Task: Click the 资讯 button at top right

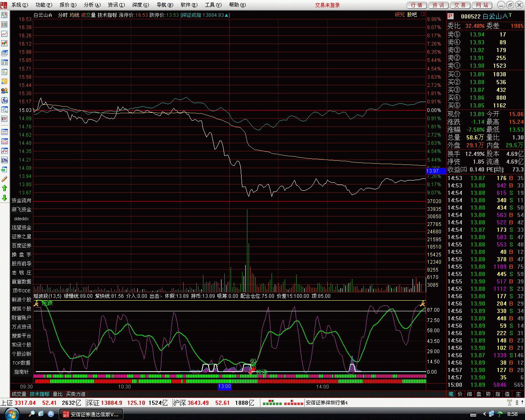Action: click(438, 5)
